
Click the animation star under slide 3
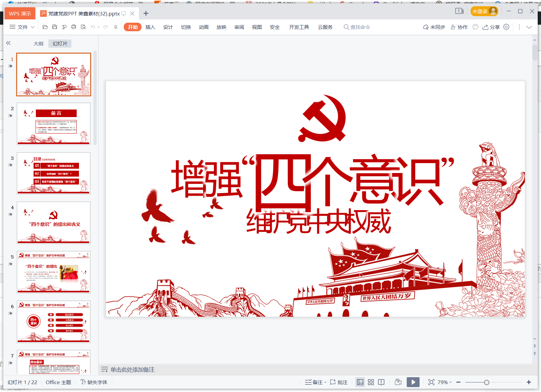pos(11,165)
